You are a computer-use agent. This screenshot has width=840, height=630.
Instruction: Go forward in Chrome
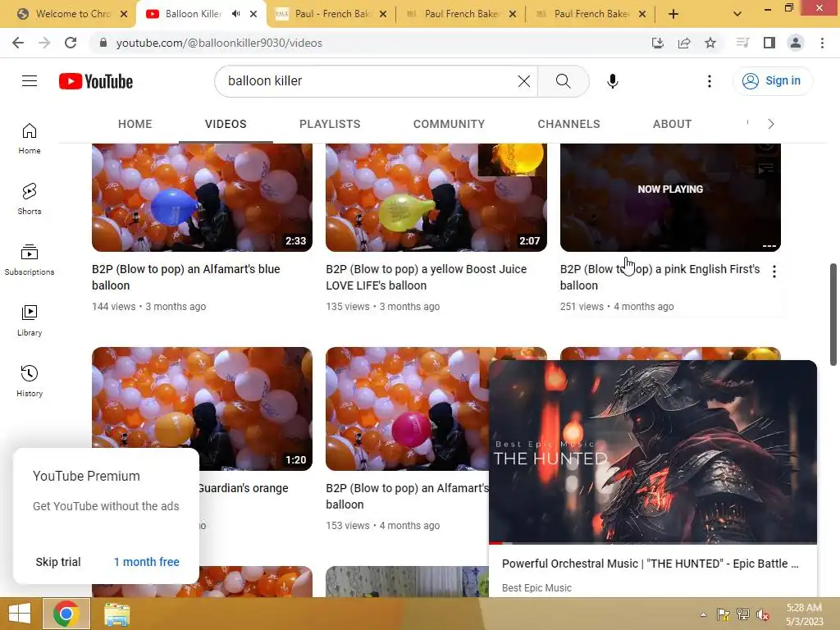[x=44, y=43]
